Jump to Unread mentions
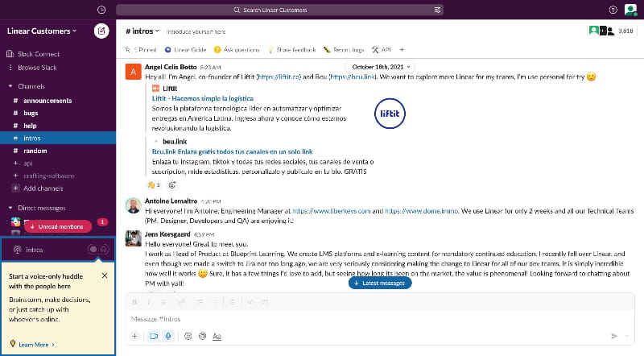Screen dimensions: 644x356 [58, 226]
